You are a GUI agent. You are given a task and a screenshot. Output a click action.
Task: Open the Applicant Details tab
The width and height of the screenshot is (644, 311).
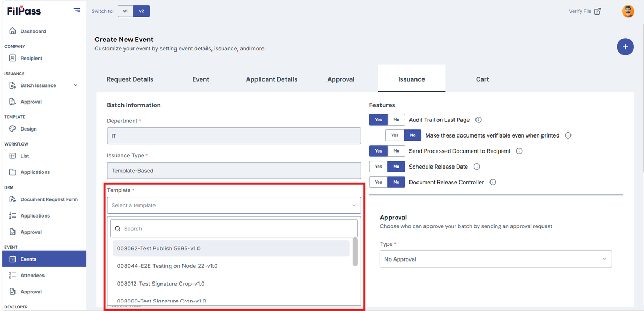[x=272, y=79]
